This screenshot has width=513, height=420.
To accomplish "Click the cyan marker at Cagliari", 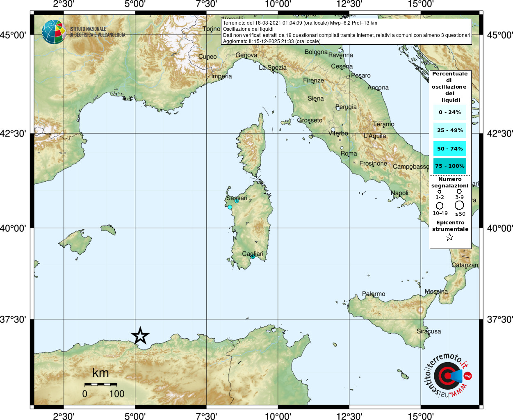I will tap(253, 256).
